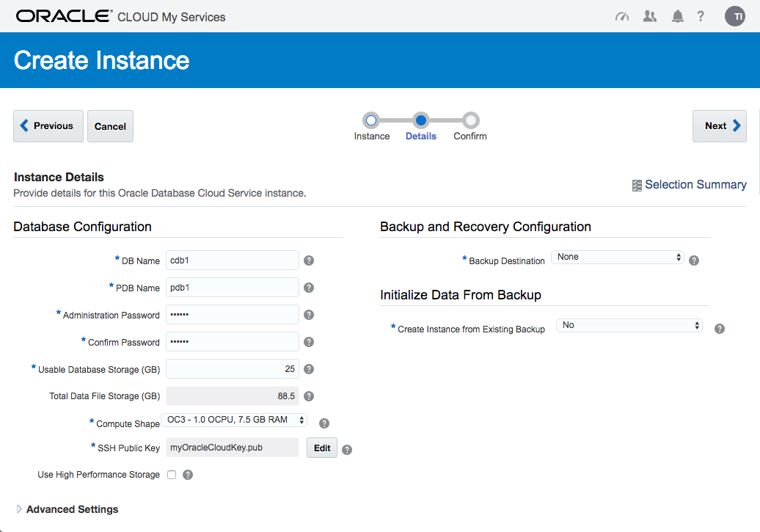The image size is (760, 532).
Task: Click the Oracle logo
Action: click(x=64, y=16)
